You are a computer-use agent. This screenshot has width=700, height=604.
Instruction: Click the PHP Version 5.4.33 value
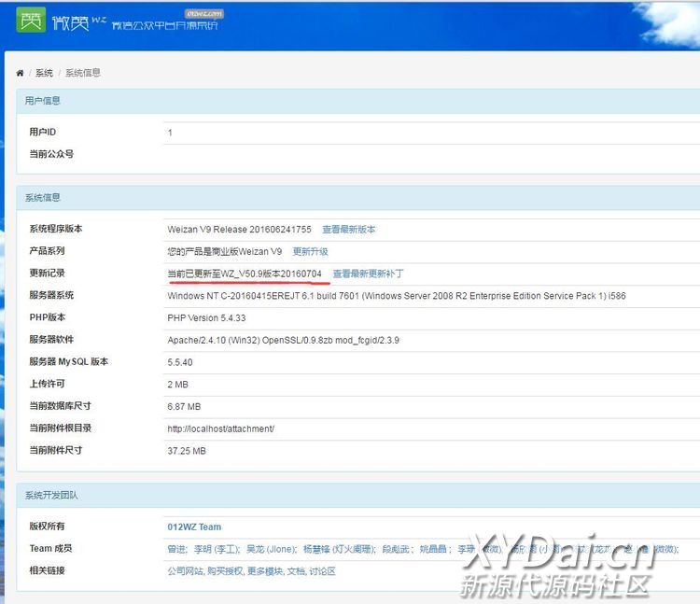206,317
